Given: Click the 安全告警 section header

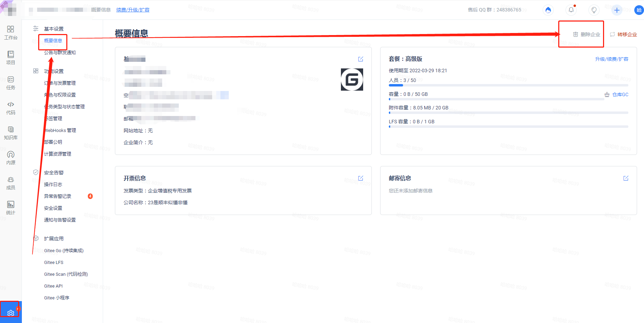Looking at the screenshot, I should pyautogui.click(x=54, y=173).
